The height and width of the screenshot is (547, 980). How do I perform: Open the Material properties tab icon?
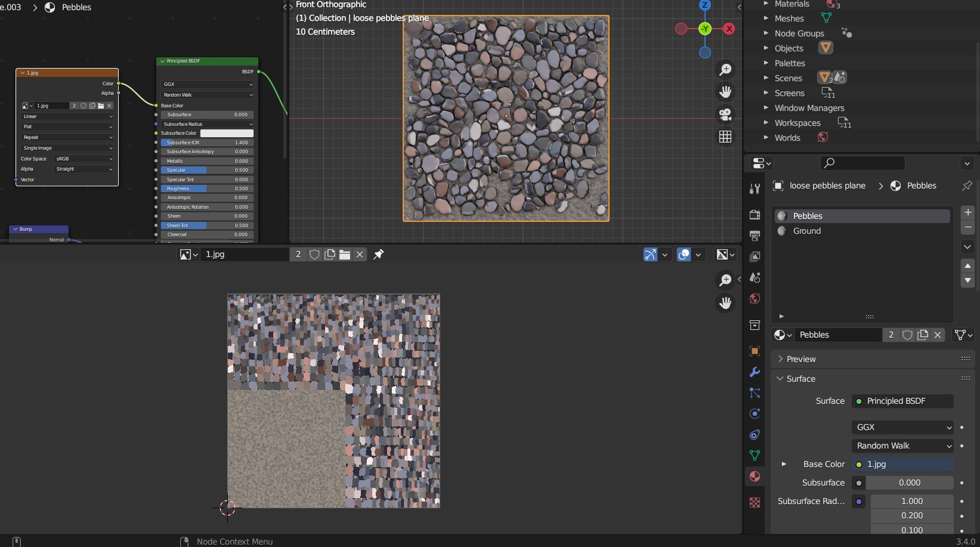click(755, 477)
